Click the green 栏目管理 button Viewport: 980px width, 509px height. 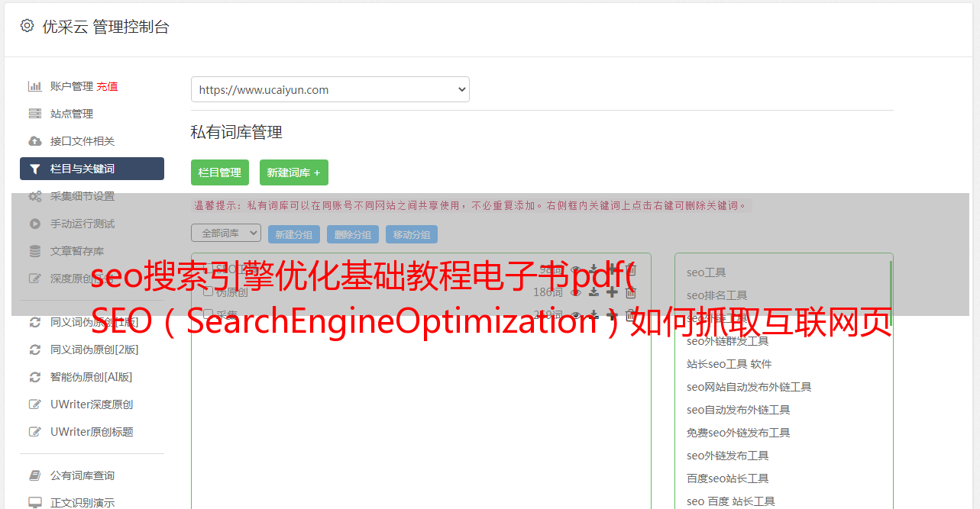pos(220,172)
